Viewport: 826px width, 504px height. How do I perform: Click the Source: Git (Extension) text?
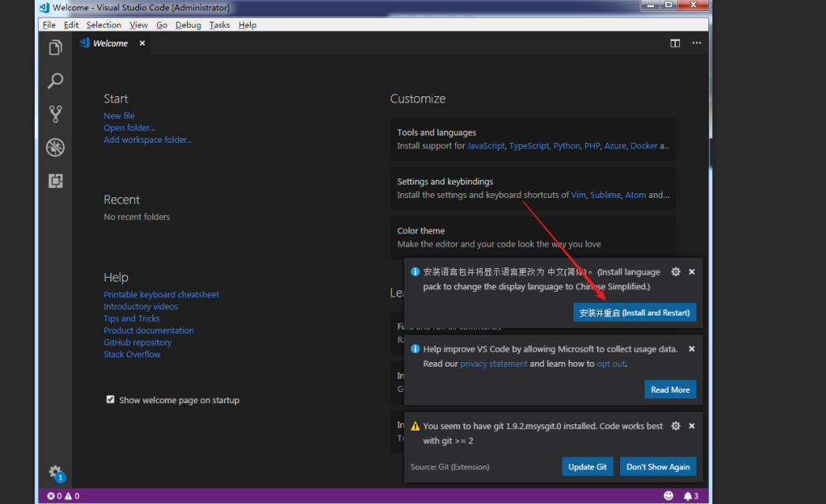450,467
